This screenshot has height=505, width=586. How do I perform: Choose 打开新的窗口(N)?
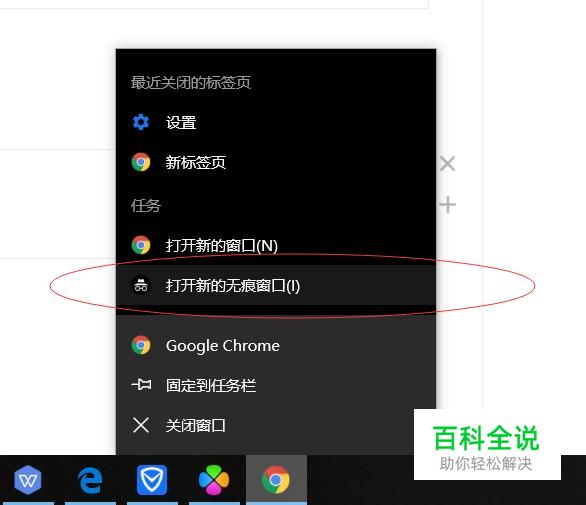click(276, 245)
